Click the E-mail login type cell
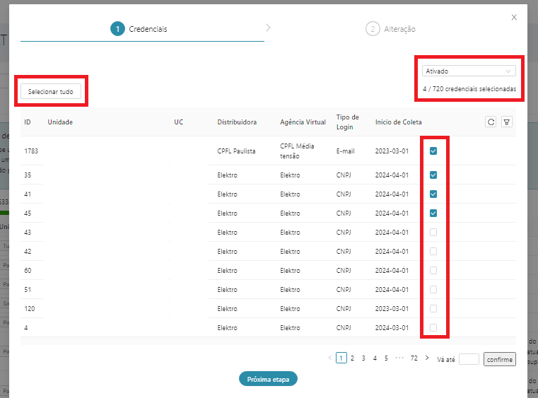538x398 pixels. click(x=345, y=151)
